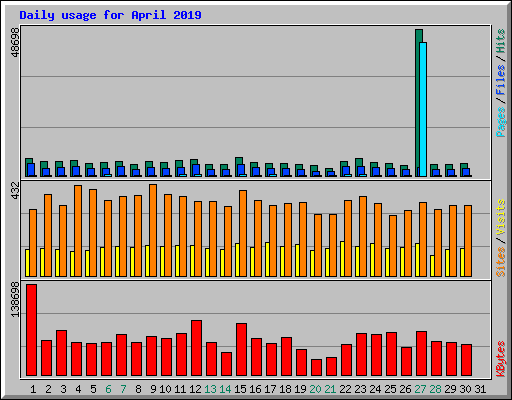The width and height of the screenshot is (512, 400).
Task: Click the blue Files bar for day 1
Action: [31, 170]
